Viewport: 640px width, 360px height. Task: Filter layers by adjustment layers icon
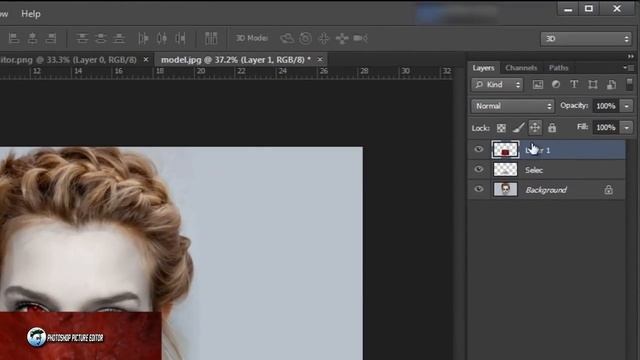pyautogui.click(x=556, y=84)
